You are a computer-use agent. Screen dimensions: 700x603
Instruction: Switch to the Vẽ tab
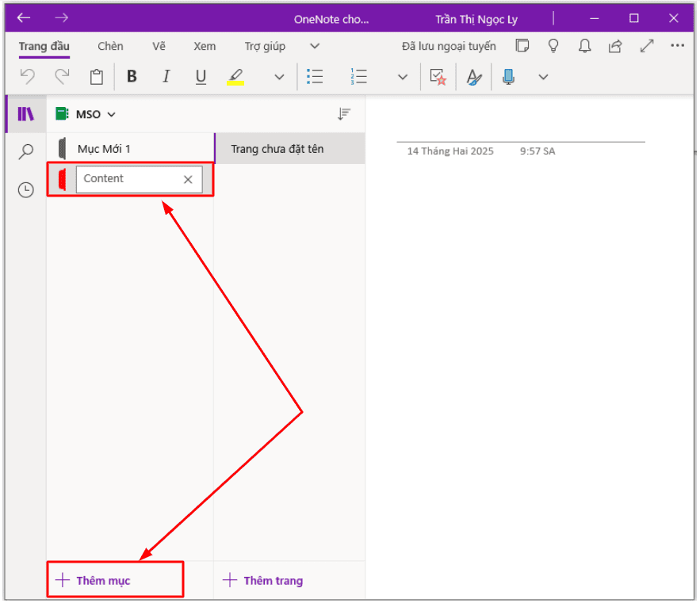159,47
